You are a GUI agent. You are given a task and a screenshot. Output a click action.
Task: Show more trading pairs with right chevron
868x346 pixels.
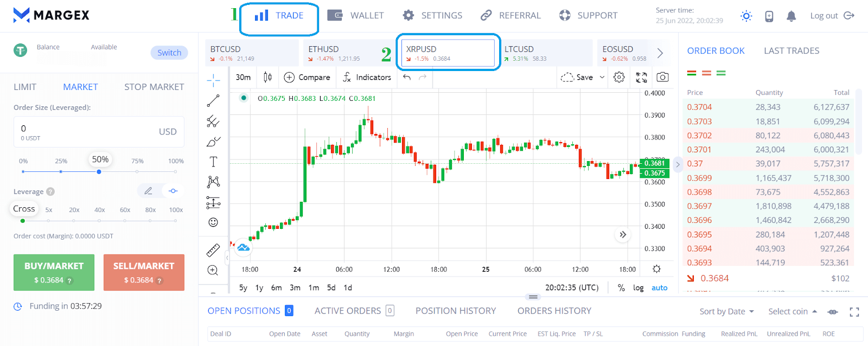(660, 53)
